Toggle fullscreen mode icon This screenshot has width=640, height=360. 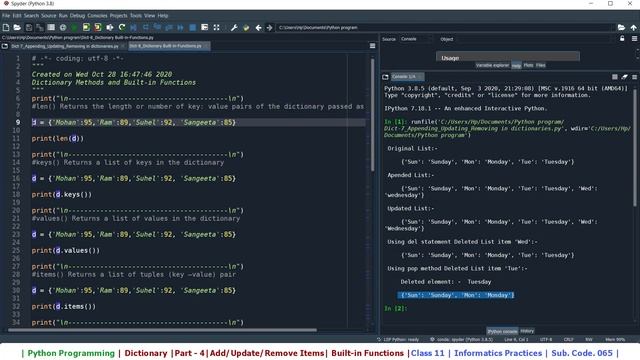click(216, 27)
